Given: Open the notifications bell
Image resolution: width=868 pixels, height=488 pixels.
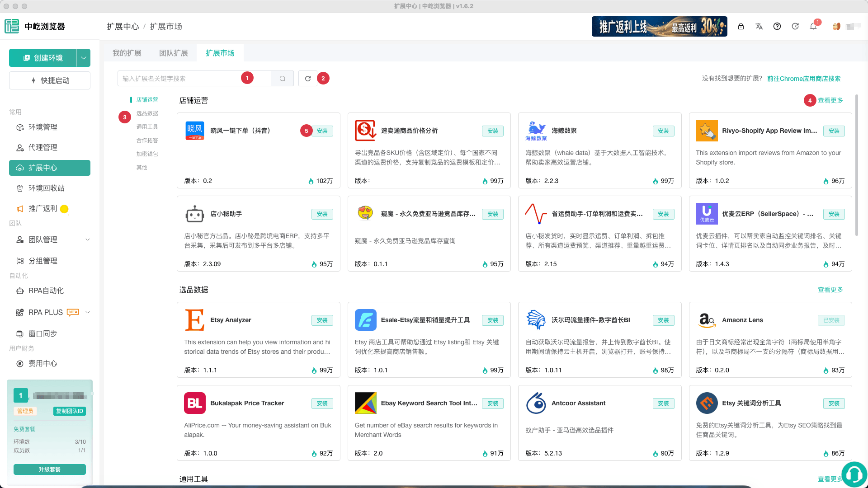Looking at the screenshot, I should (813, 27).
